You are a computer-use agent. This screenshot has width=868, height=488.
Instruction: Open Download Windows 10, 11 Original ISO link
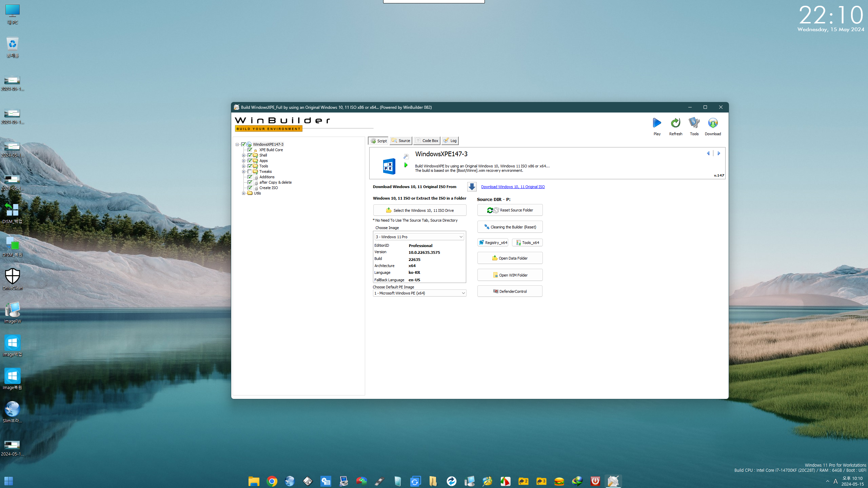tap(513, 187)
